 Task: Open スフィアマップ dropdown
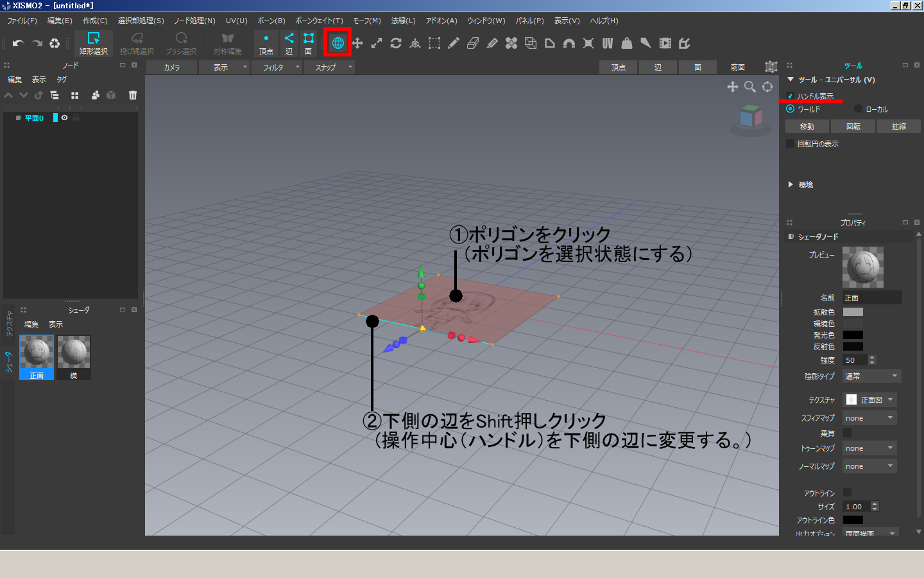click(869, 417)
